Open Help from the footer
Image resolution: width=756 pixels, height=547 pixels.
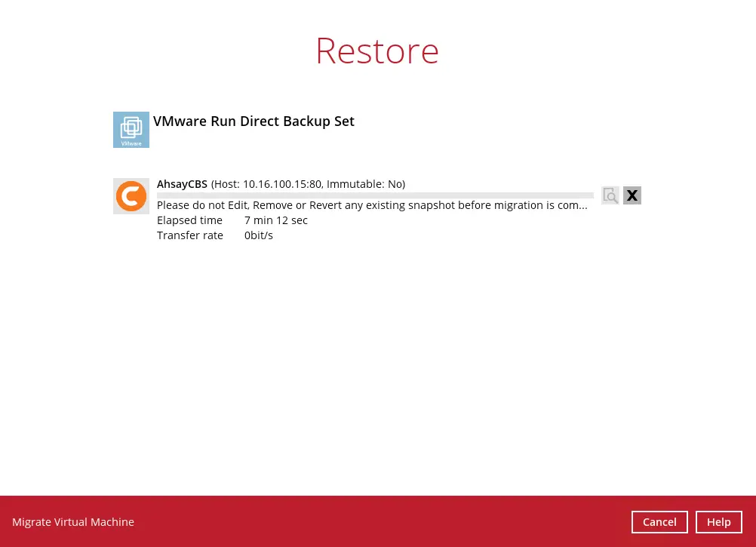pos(718,522)
